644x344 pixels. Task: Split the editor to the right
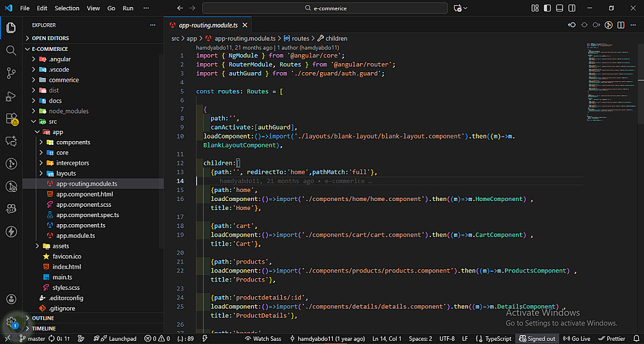pos(621,25)
